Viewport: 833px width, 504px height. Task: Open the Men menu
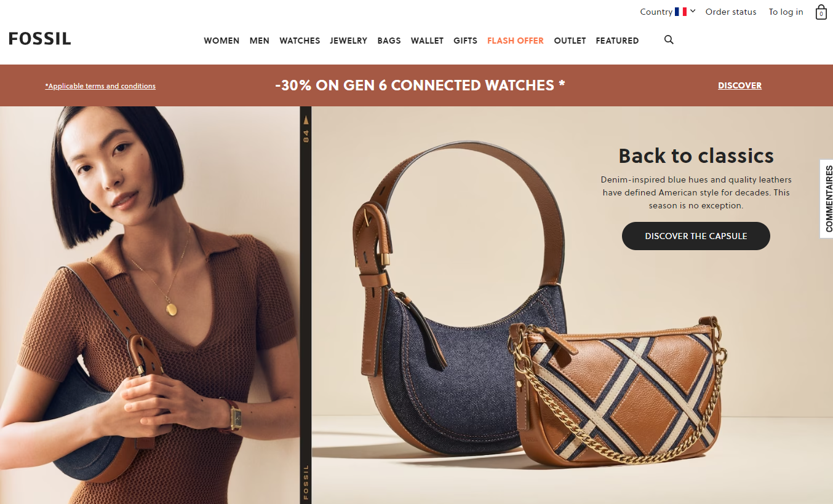(x=260, y=41)
